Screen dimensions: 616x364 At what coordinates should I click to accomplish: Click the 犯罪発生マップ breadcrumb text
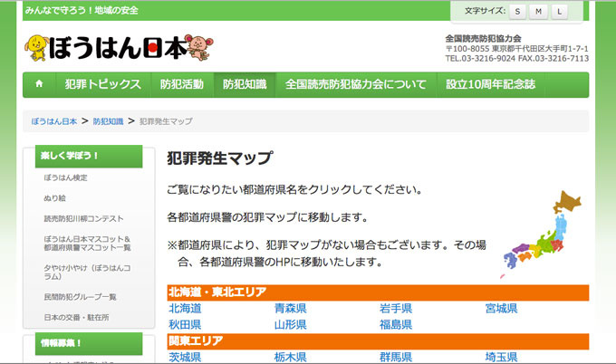click(166, 121)
